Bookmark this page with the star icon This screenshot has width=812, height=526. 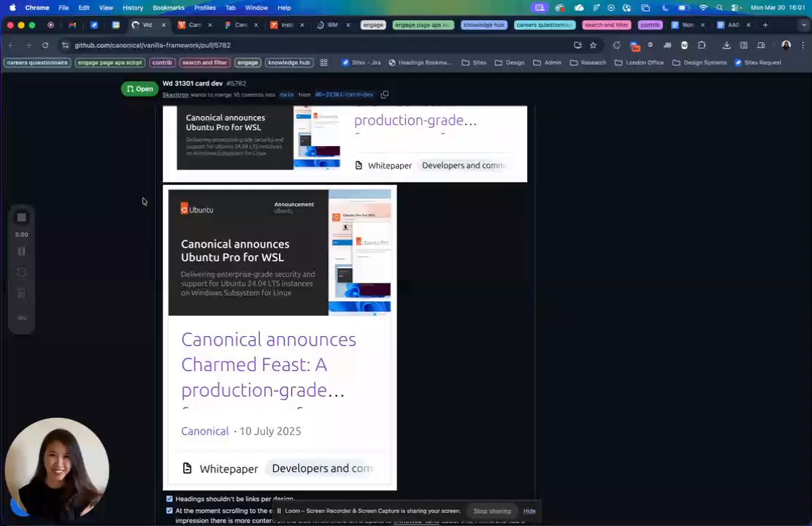(x=593, y=45)
